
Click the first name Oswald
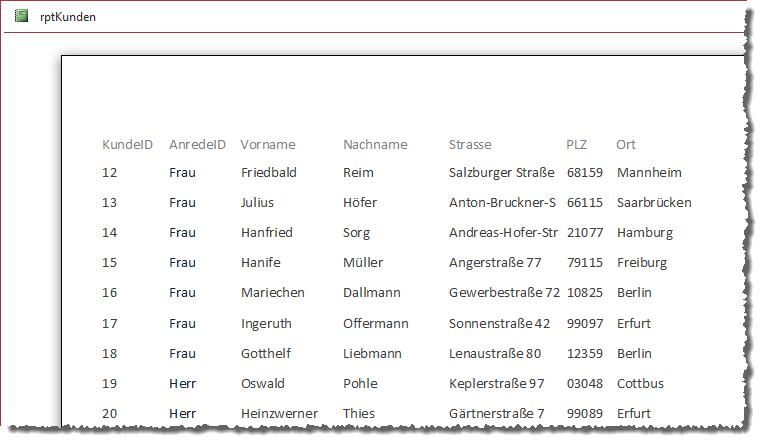263,384
